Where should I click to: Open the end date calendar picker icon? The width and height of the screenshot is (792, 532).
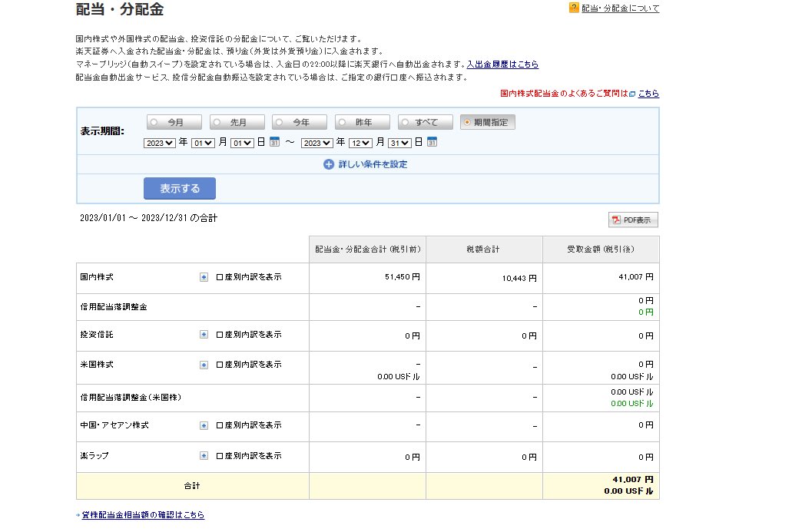[x=432, y=142]
